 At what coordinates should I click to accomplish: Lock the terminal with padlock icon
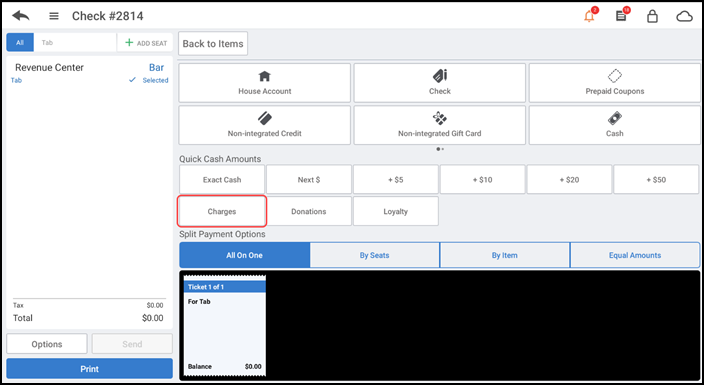point(652,16)
